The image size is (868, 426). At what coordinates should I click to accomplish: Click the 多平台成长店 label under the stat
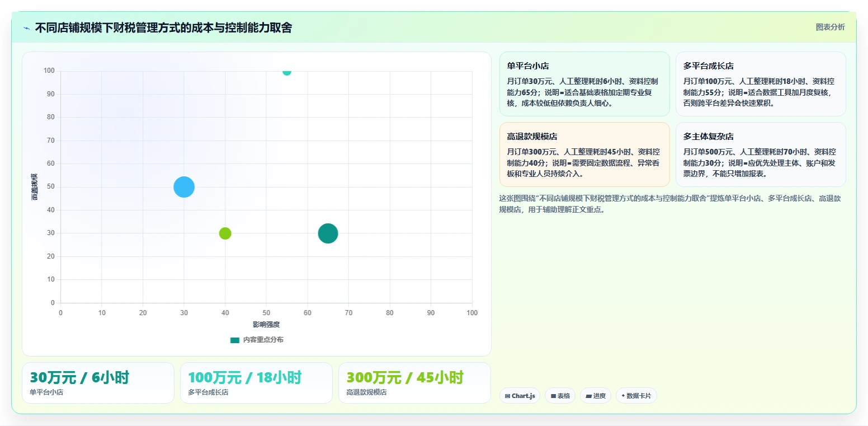click(x=208, y=392)
